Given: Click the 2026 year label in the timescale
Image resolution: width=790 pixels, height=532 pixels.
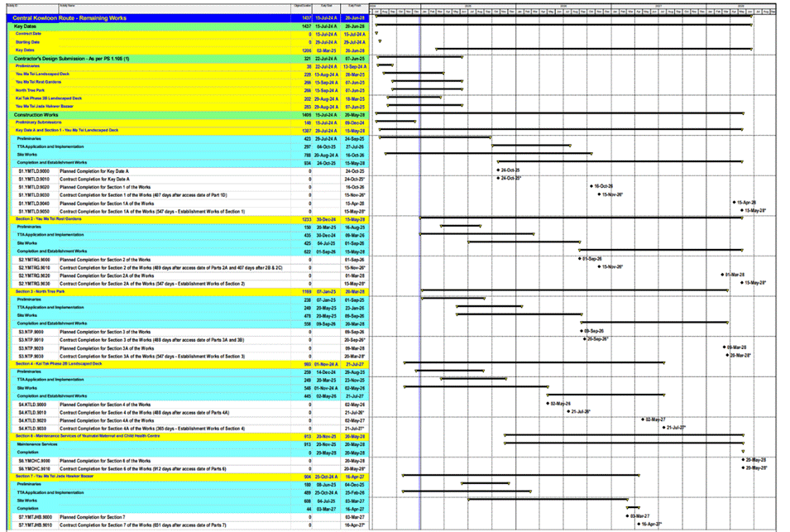Looking at the screenshot, I should tap(563, 5).
